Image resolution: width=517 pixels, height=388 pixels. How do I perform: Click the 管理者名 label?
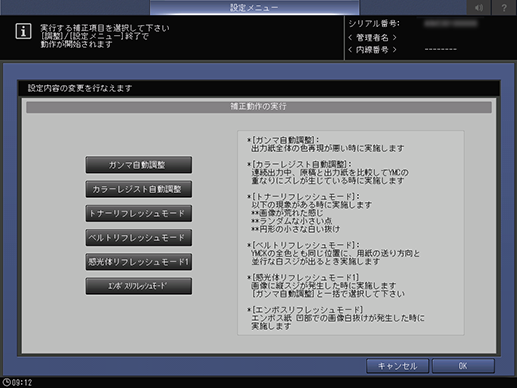coord(372,37)
